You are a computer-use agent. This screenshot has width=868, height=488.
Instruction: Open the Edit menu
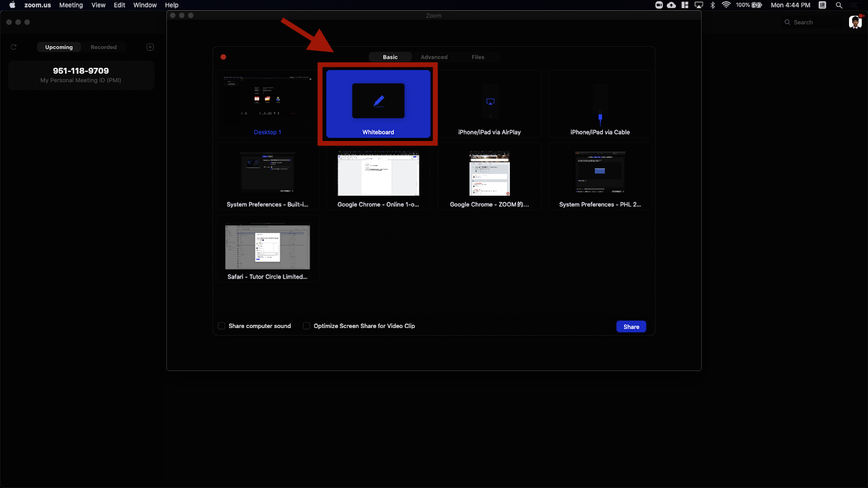(119, 5)
